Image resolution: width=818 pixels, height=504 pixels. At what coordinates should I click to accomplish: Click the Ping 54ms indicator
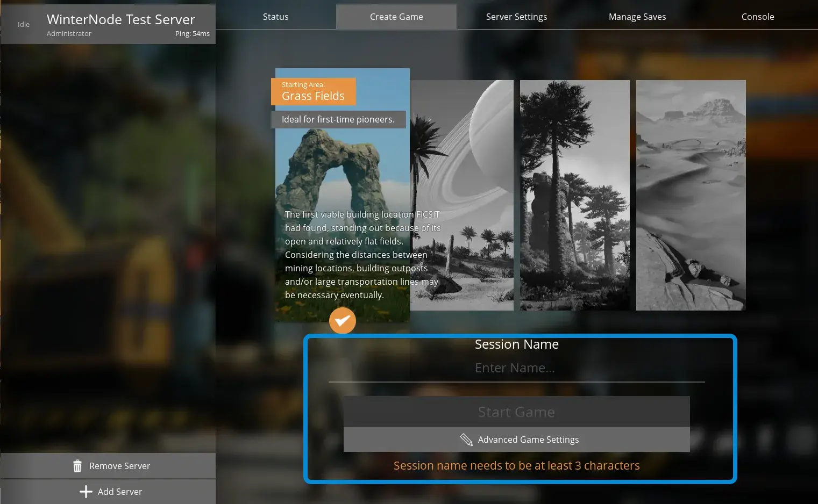point(192,33)
